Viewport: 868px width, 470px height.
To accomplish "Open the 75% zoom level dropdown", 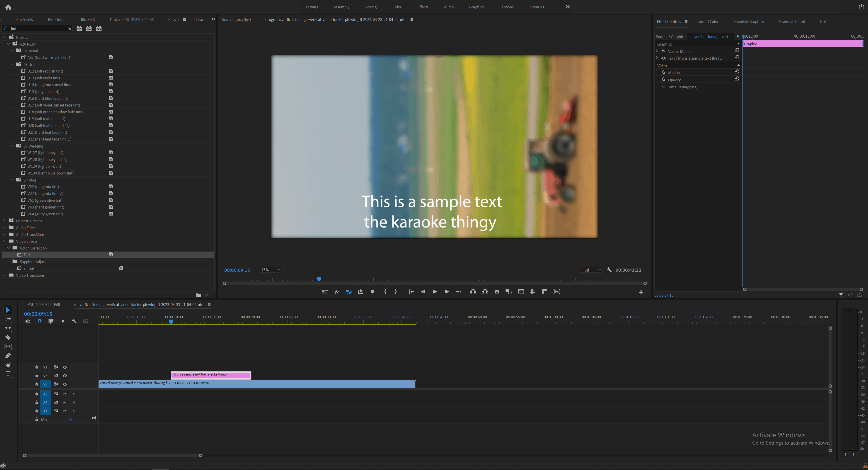I will click(x=270, y=269).
